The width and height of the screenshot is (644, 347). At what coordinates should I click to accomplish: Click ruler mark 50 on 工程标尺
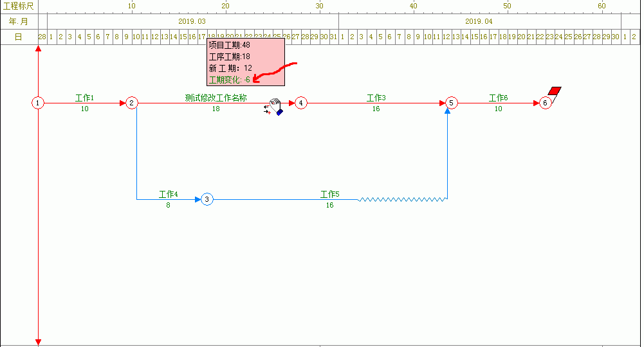[x=507, y=6]
